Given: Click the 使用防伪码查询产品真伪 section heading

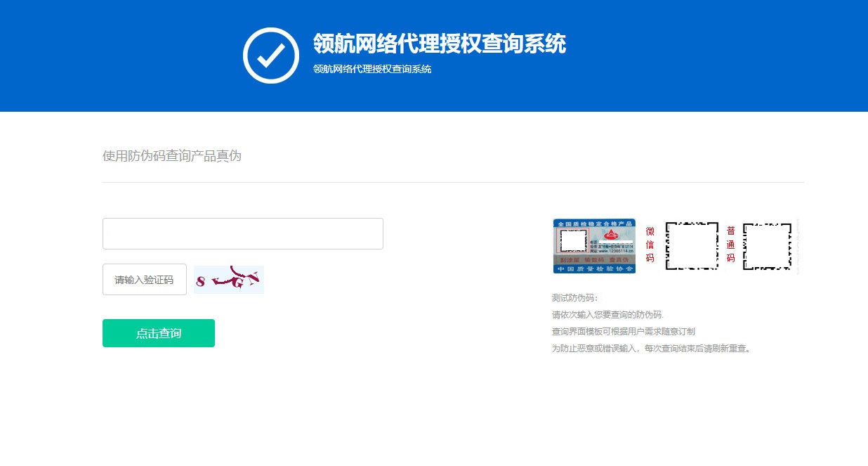Looking at the screenshot, I should [172, 155].
